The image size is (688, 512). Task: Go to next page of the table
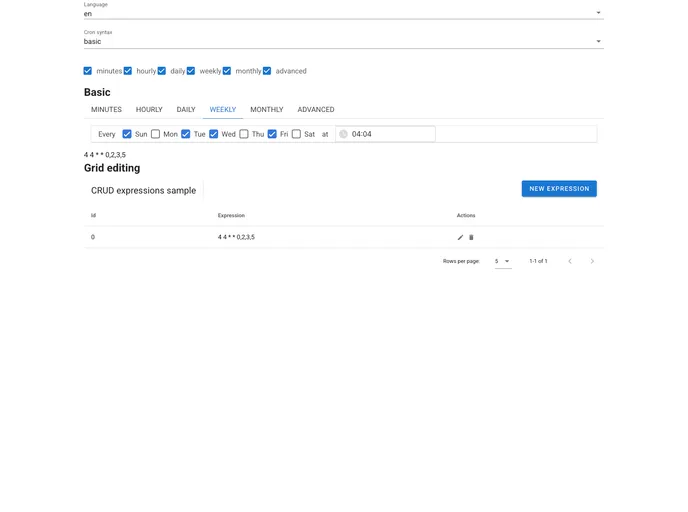coord(592,261)
